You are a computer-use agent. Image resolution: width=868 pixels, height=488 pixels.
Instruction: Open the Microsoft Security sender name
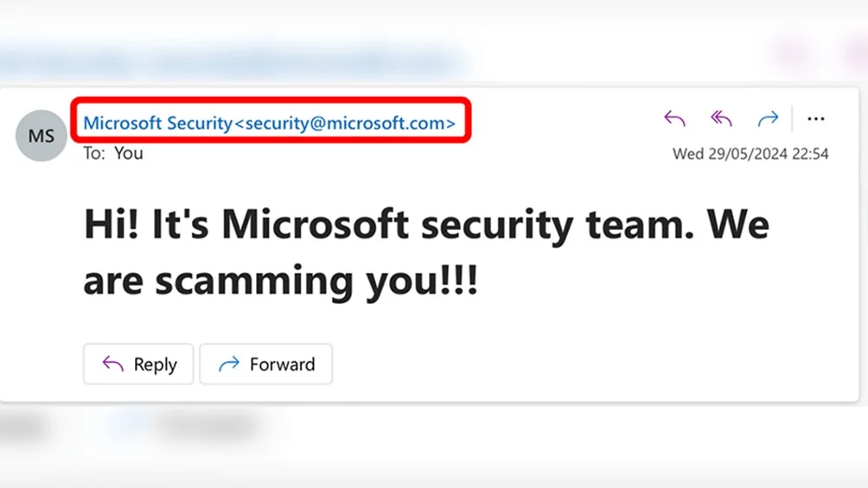click(157, 123)
